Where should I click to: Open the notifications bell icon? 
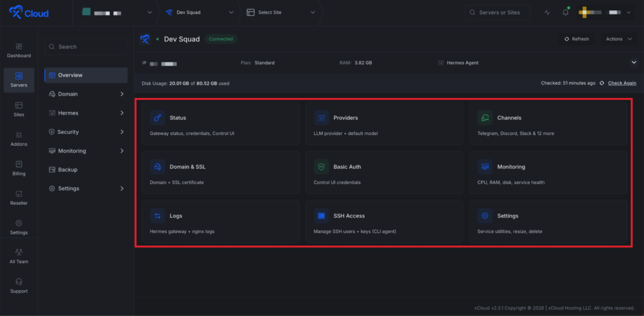click(x=565, y=13)
